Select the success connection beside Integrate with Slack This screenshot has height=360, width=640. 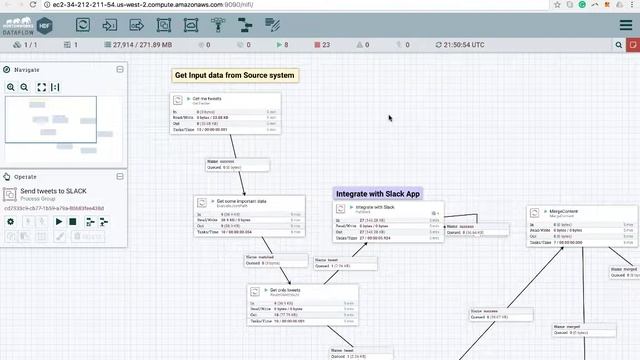click(x=477, y=229)
